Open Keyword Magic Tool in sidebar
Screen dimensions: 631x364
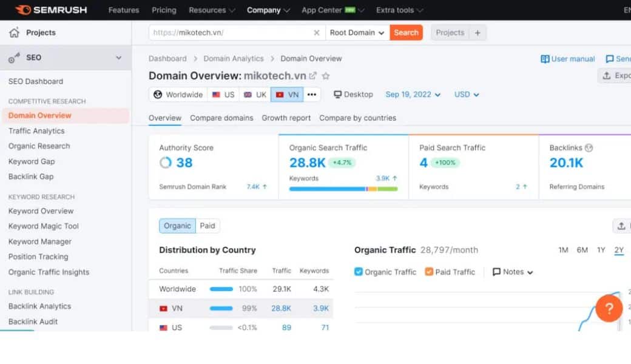[x=44, y=226]
